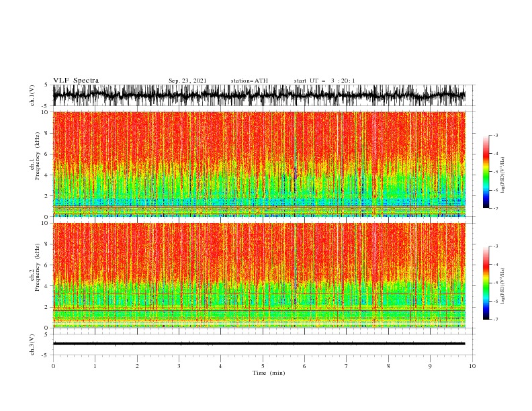This screenshot has height=411, width=532.
Task: Click the date 'Sep. 23, 2021'
Action: point(187,81)
